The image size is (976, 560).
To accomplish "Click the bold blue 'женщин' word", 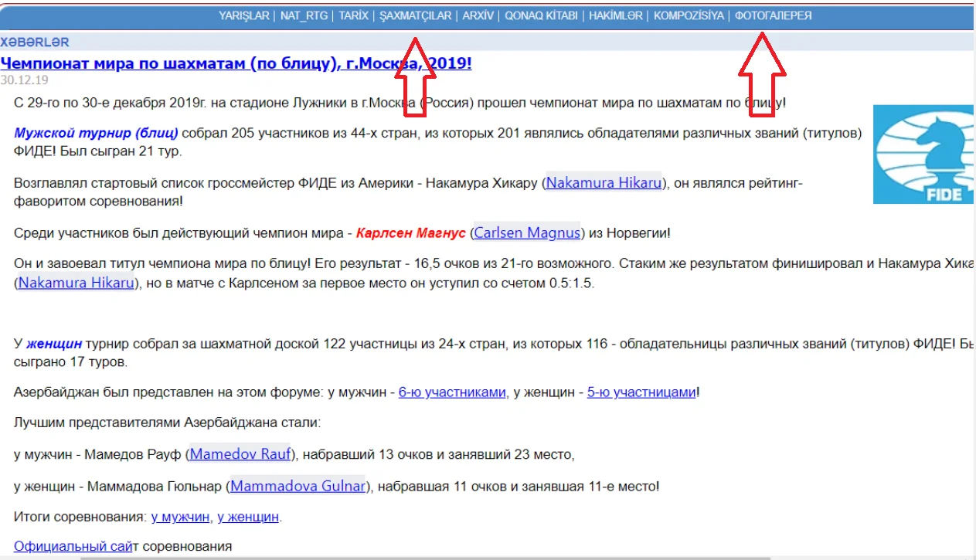I will coord(55,343).
